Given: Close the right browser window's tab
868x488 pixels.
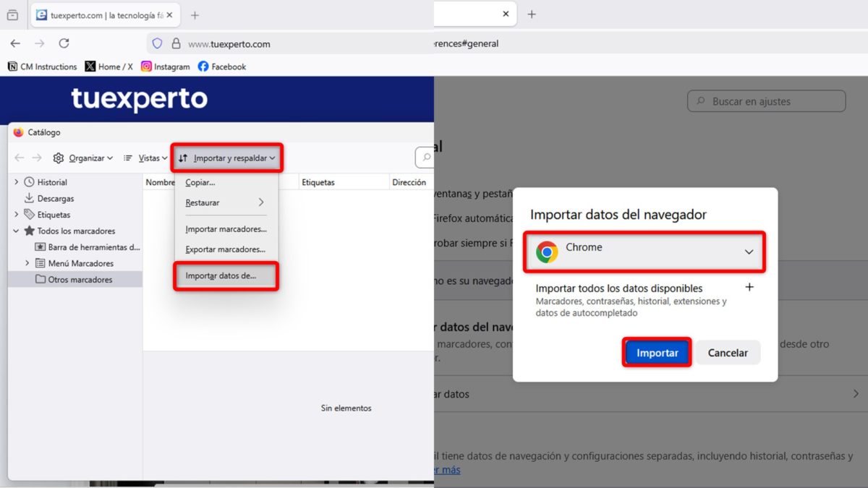Looking at the screenshot, I should (x=506, y=14).
